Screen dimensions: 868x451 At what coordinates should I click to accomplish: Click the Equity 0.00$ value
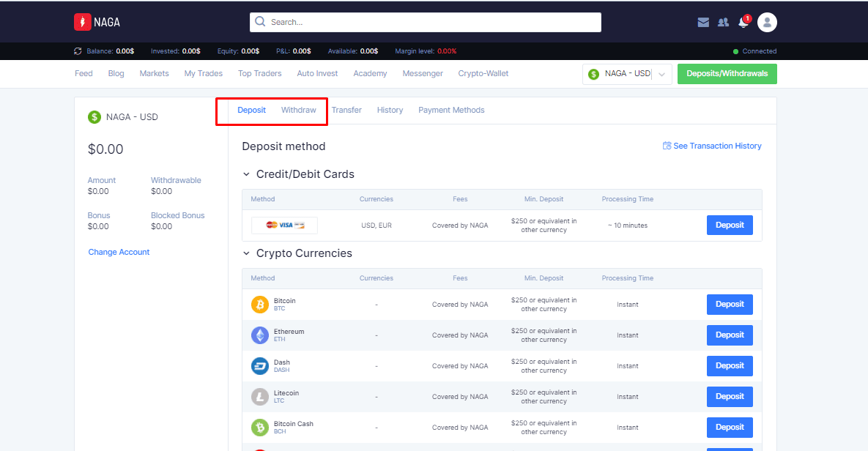(x=251, y=51)
